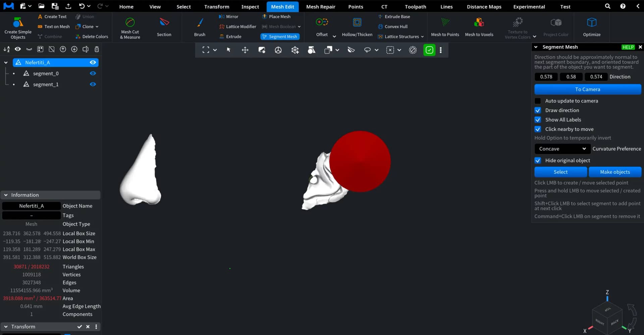The height and width of the screenshot is (335, 644).
Task: Open the Inspect tab
Action: (250, 6)
